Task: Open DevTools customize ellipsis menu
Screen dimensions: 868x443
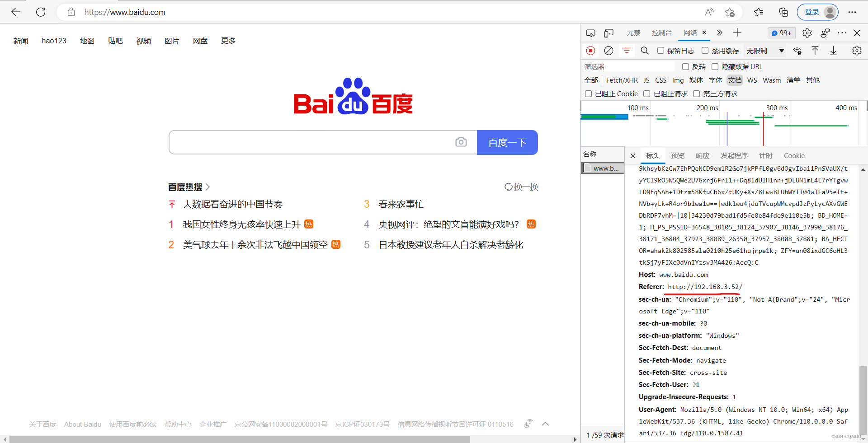Action: click(x=842, y=33)
